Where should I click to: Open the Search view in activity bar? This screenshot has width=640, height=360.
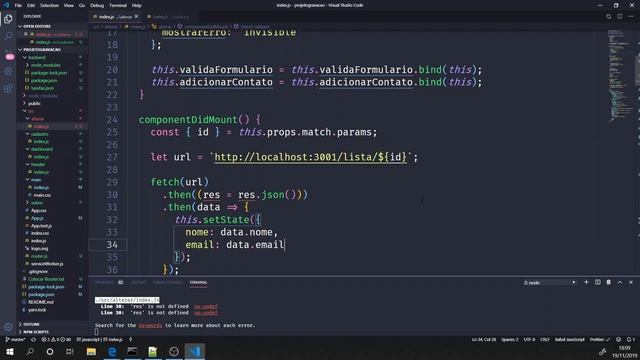(8, 37)
